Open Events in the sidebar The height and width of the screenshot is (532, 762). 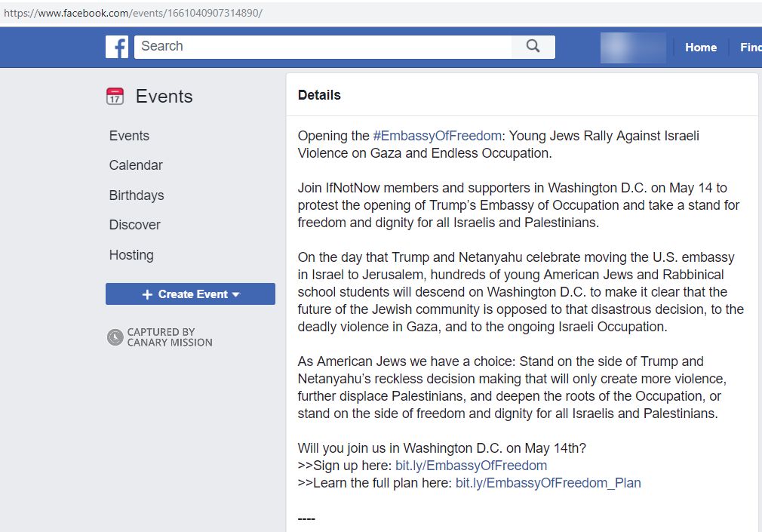point(129,136)
